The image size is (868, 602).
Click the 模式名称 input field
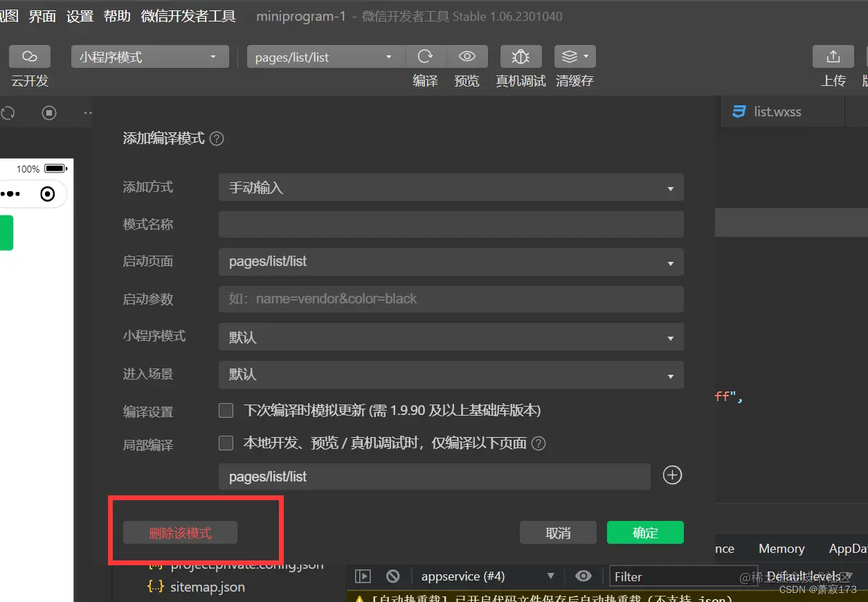click(x=451, y=224)
